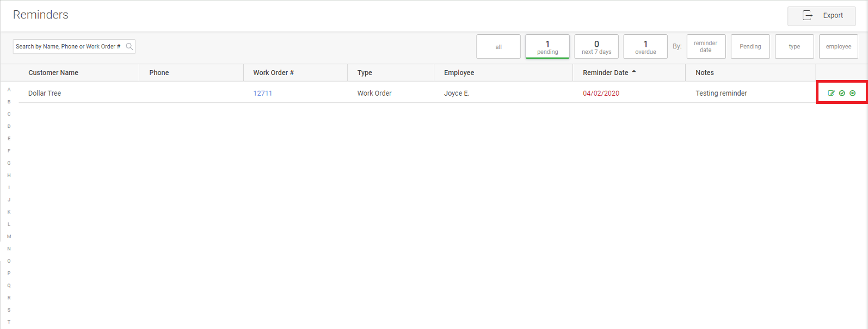This screenshot has width=868, height=329.
Task: Open work order 12711 link
Action: click(x=263, y=94)
